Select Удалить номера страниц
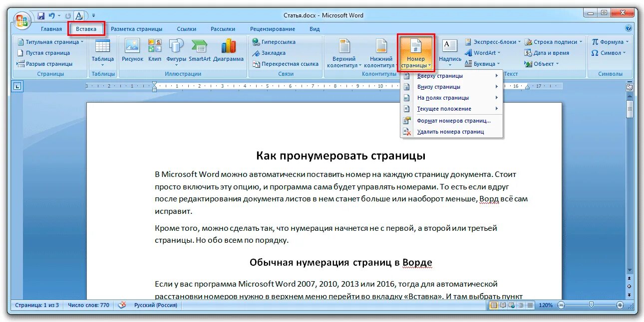644x322 pixels. [x=451, y=132]
